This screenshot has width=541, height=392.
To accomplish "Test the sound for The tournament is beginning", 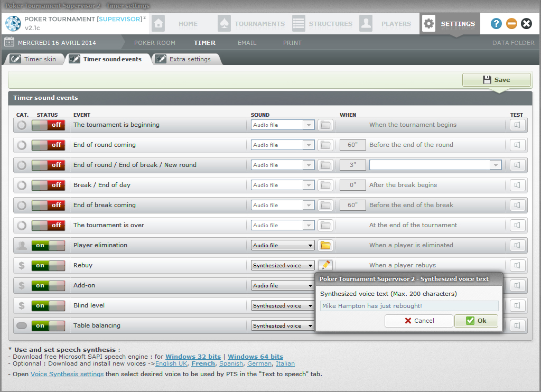I will [x=518, y=125].
